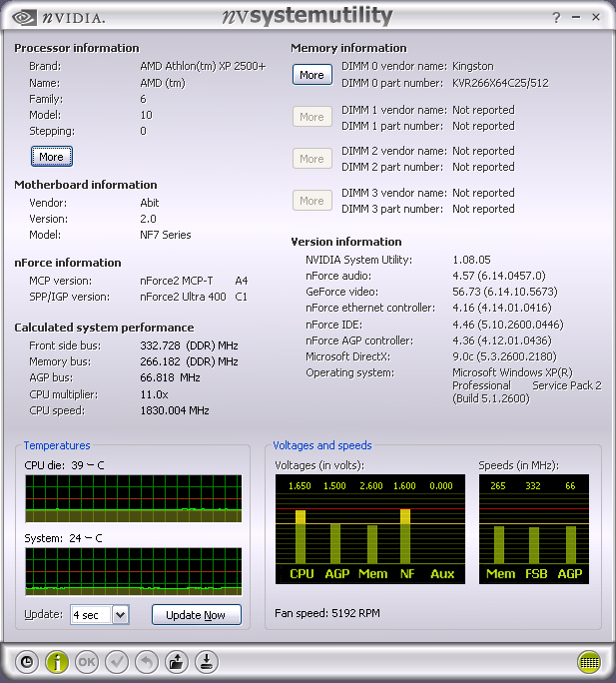The width and height of the screenshot is (616, 683).
Task: Click the clock icon in bottom toolbar
Action: [x=27, y=661]
